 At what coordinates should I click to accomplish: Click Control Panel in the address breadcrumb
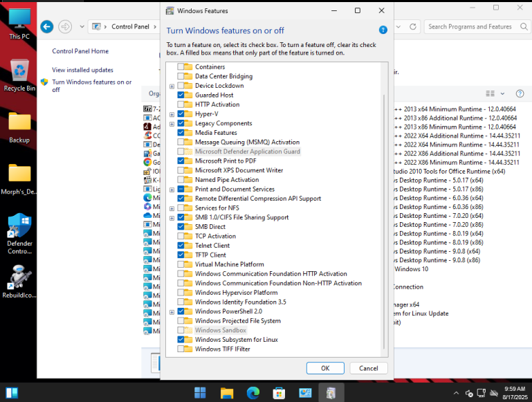pos(130,26)
